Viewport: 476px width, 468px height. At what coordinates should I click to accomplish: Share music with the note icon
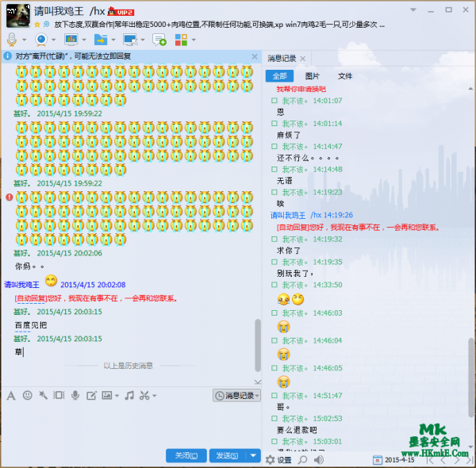click(129, 396)
